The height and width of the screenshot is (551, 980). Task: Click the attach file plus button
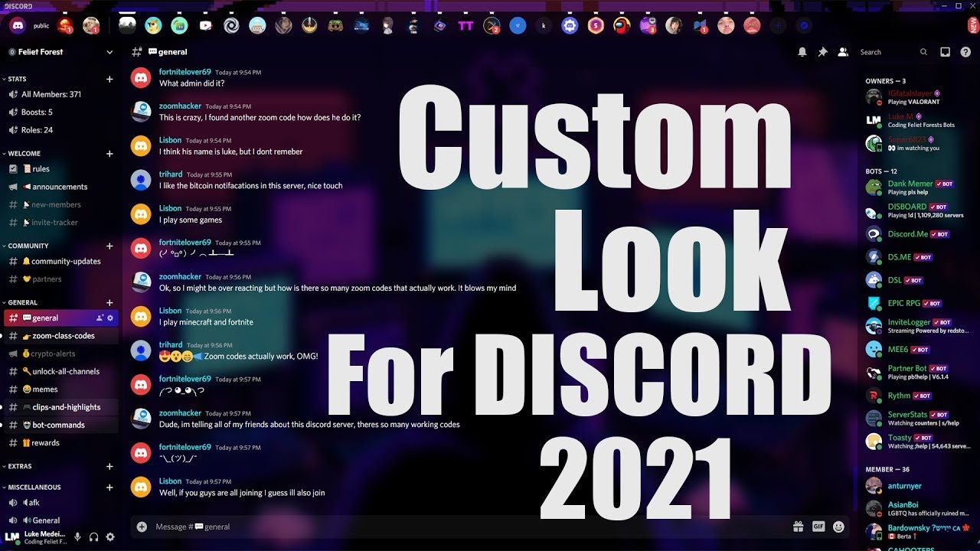(x=142, y=527)
